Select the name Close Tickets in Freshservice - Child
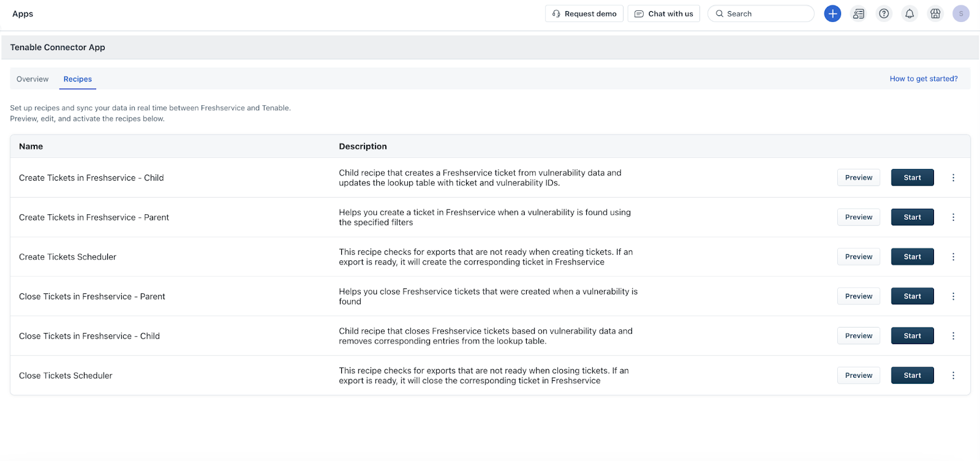Screen dimensions: 980x461 coord(89,335)
